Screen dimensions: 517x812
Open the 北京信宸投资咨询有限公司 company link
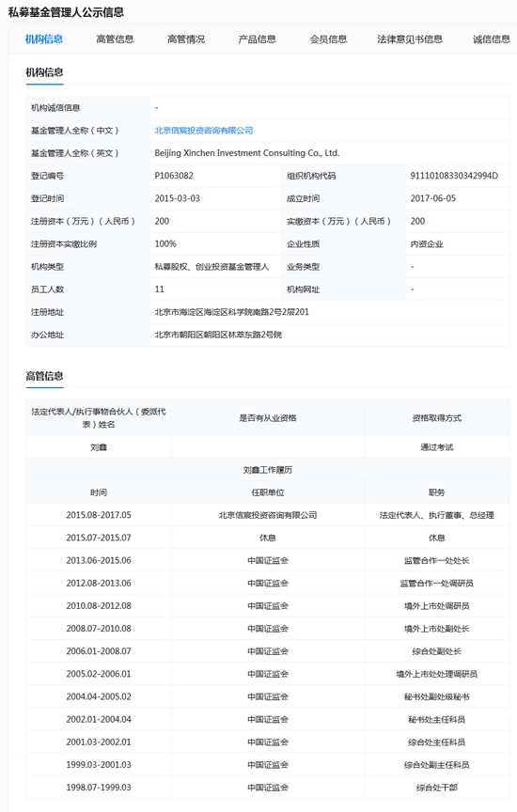tap(204, 131)
